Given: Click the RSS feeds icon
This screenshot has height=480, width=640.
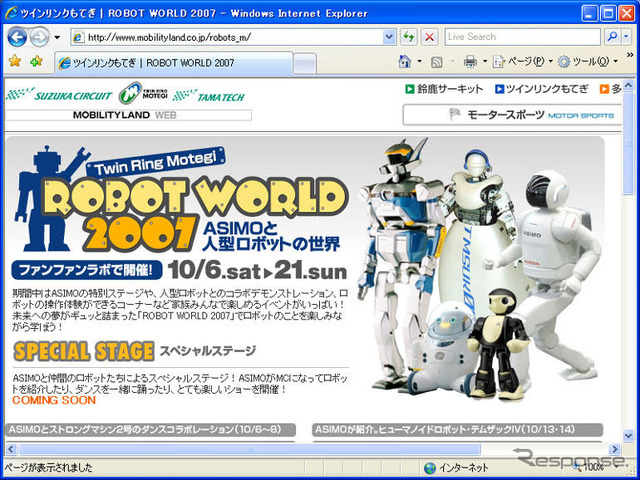Looking at the screenshot, I should pyautogui.click(x=437, y=62).
